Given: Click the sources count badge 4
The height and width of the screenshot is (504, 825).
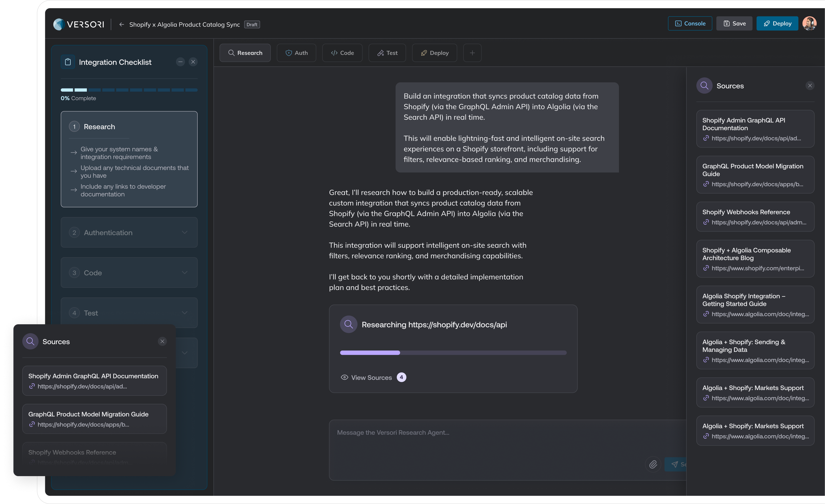Looking at the screenshot, I should click(401, 377).
